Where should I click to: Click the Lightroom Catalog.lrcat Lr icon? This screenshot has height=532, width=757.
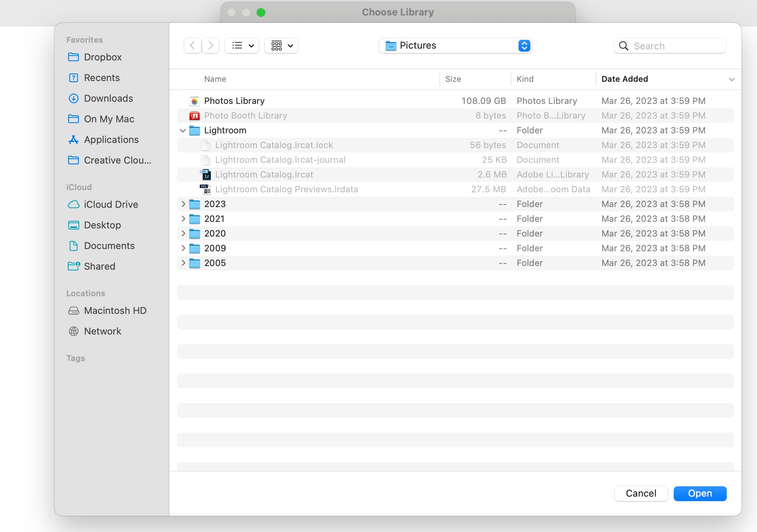205,175
